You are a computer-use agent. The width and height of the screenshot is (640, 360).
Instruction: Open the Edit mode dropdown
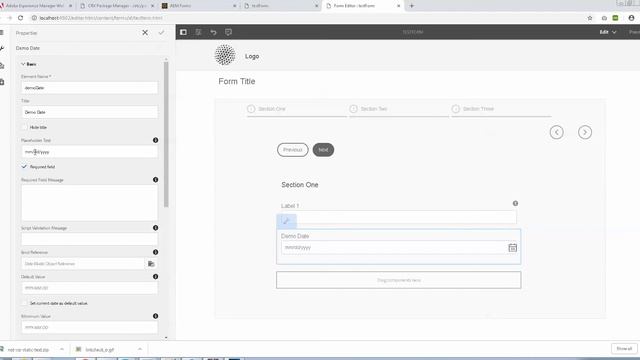coord(607,32)
